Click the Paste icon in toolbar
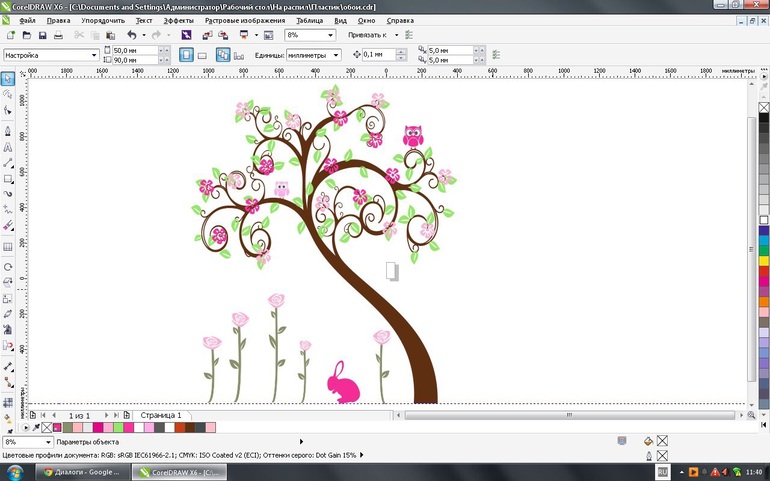The image size is (770, 481). pyautogui.click(x=110, y=35)
